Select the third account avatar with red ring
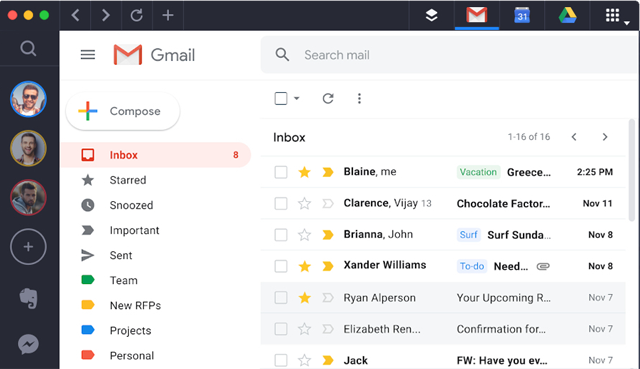The image size is (640, 369). pos(28,197)
